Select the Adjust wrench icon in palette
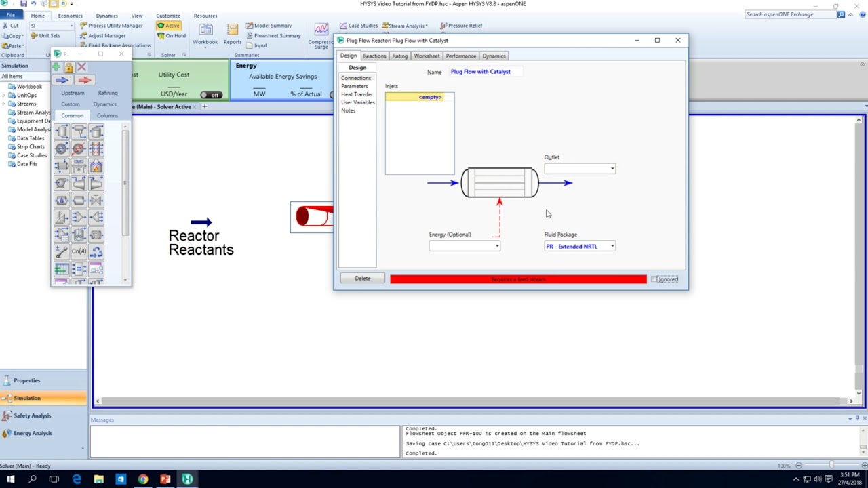 [x=62, y=251]
